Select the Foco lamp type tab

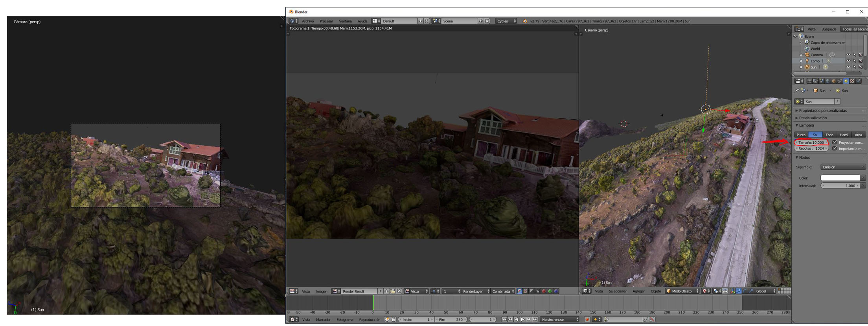(x=829, y=135)
